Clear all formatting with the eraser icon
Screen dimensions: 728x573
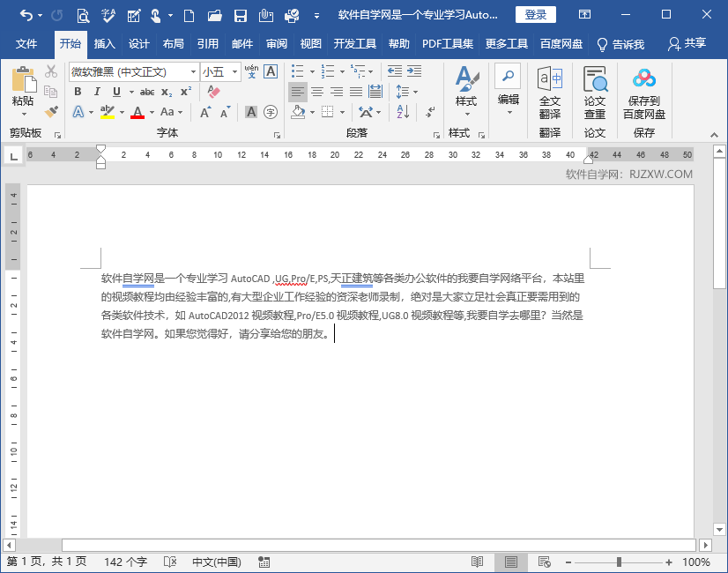[x=214, y=91]
